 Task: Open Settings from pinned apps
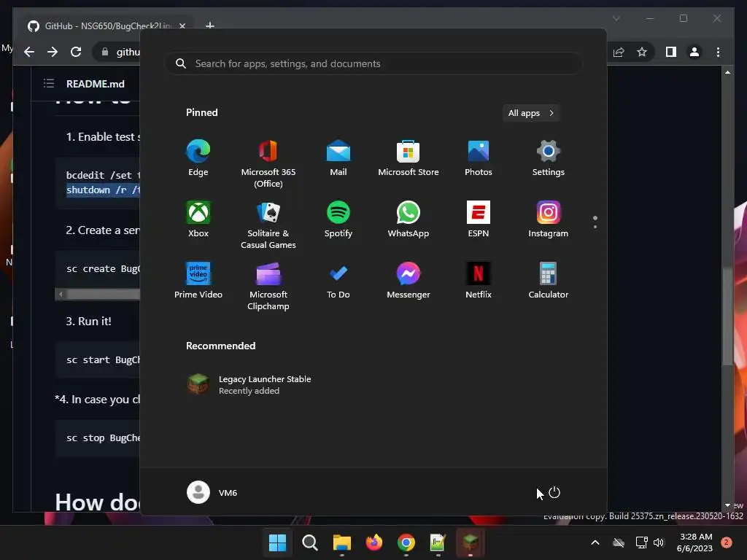click(549, 158)
